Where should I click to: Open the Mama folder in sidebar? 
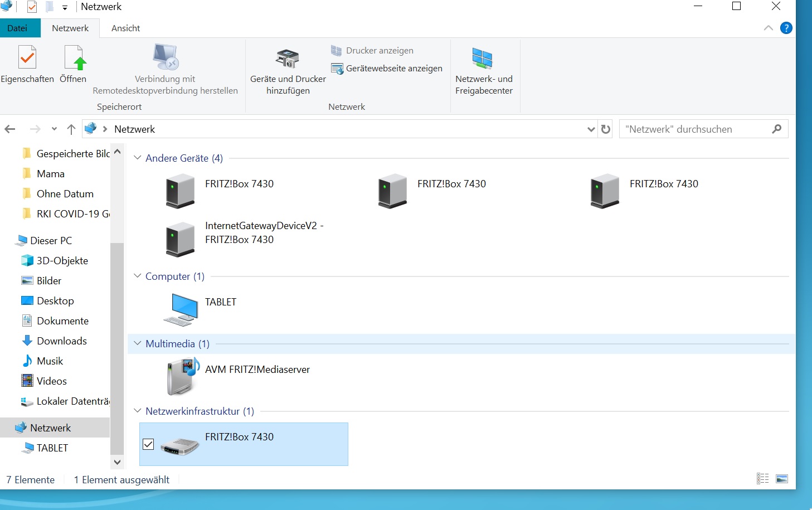(x=44, y=173)
